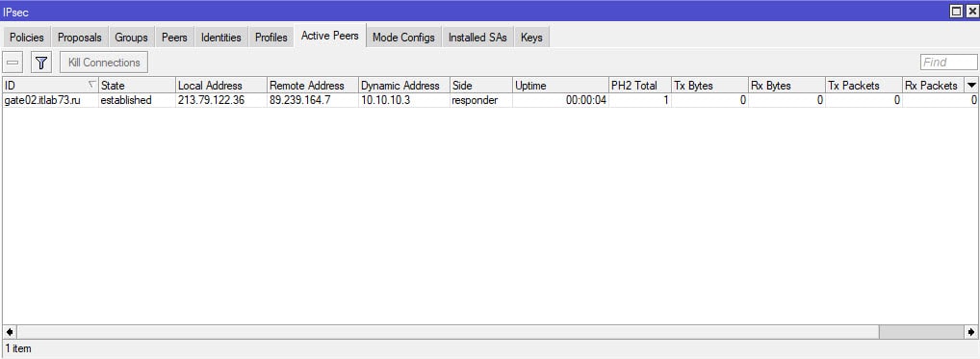Click the Kill Connections button
The height and width of the screenshot is (359, 980).
click(104, 63)
